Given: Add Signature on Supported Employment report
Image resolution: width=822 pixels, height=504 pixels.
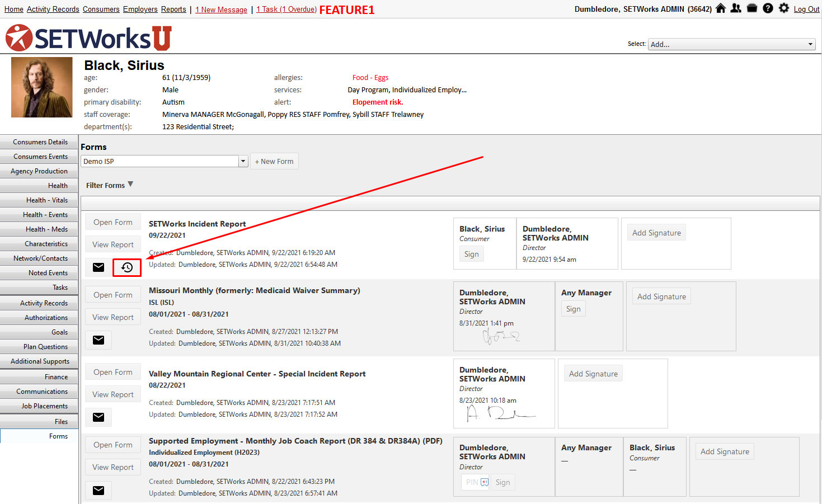Looking at the screenshot, I should [725, 451].
